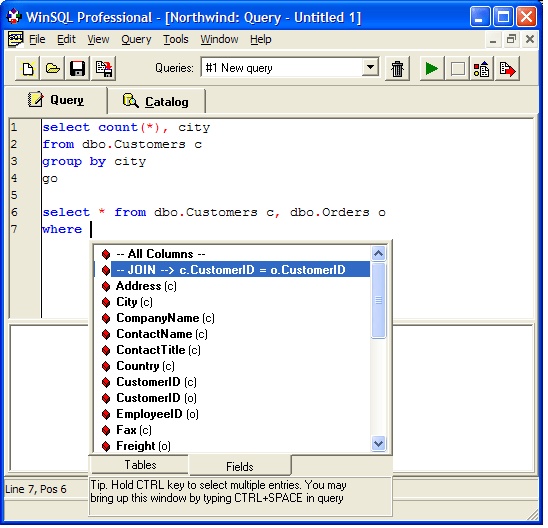548x528 pixels.
Task: Switch to the Tables tab in popup
Action: point(140,465)
